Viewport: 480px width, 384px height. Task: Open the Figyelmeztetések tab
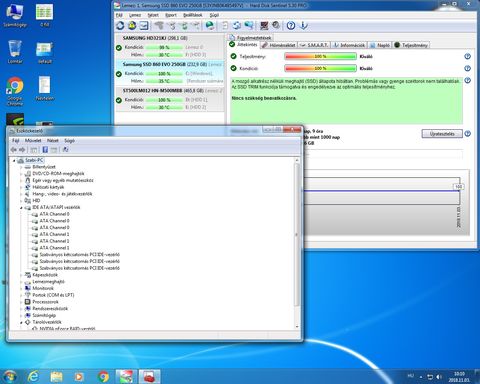click(250, 38)
